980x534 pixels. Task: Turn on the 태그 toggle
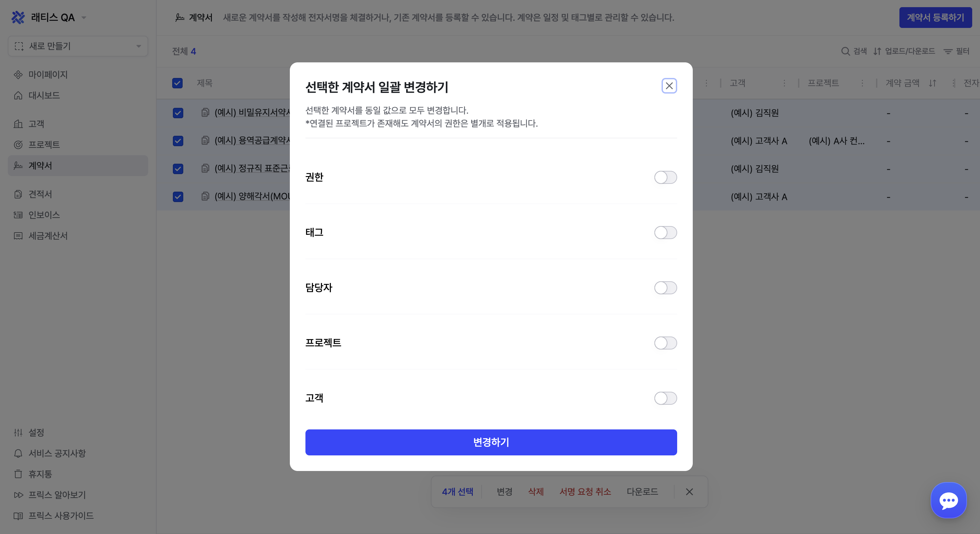(665, 232)
